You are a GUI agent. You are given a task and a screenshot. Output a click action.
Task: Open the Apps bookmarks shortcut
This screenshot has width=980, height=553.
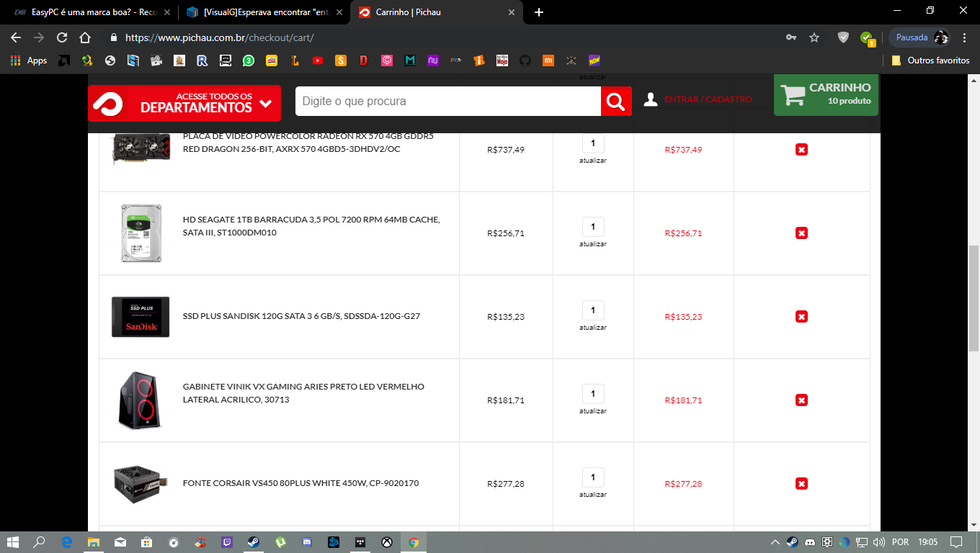coord(29,60)
